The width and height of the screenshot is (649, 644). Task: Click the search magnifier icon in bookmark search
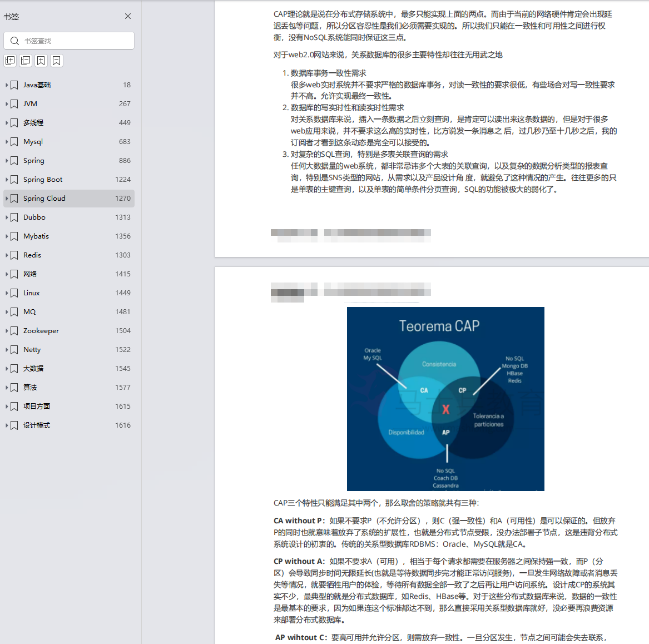tap(15, 41)
